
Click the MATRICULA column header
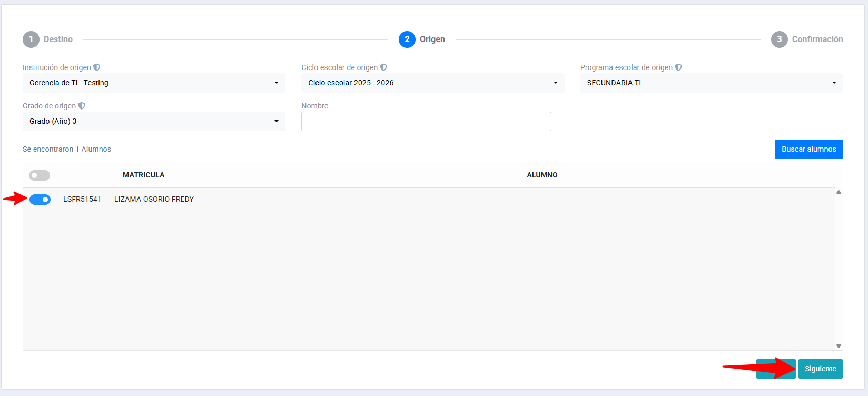[143, 175]
